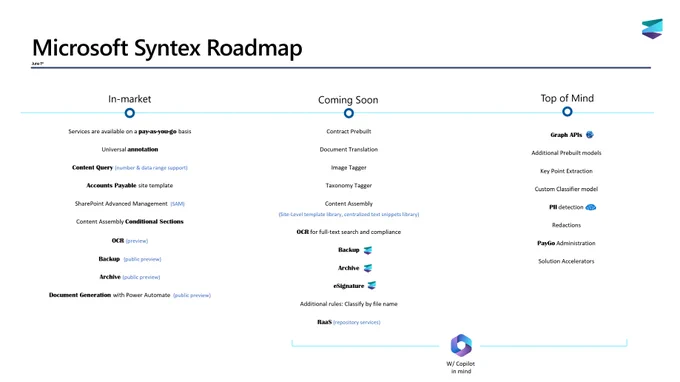Click the globe icon beside Graph APIs
Screen dimensions: 680x382
click(x=589, y=135)
